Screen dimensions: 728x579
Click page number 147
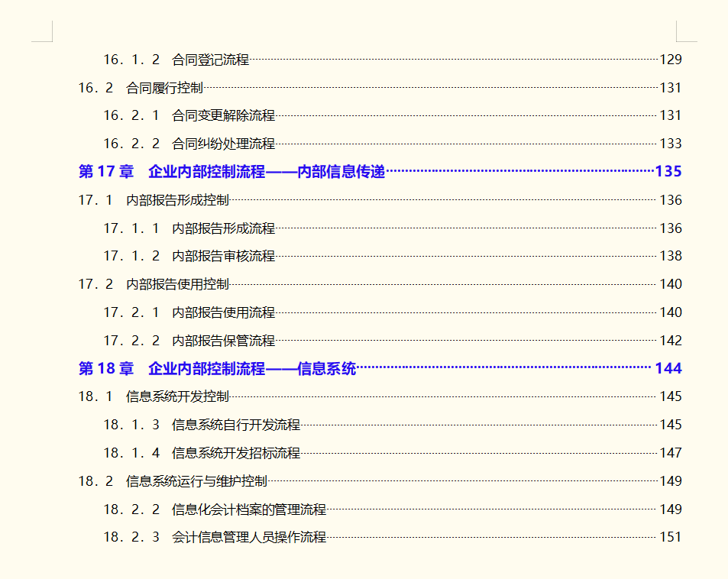(671, 453)
